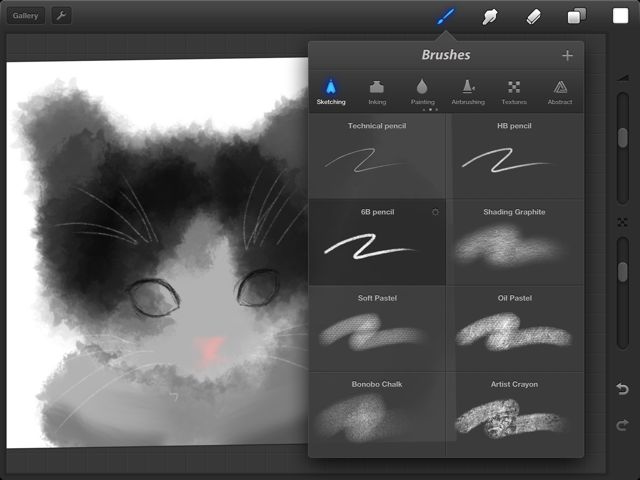640x480 pixels.
Task: Choose the Bonobo Chalk brush
Action: [x=377, y=413]
